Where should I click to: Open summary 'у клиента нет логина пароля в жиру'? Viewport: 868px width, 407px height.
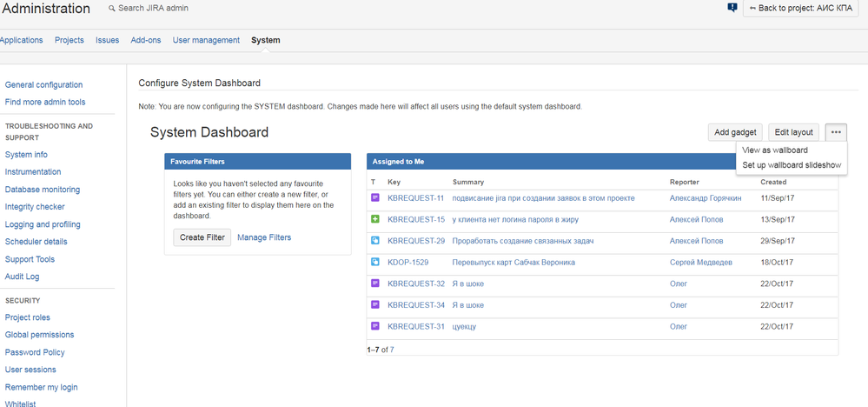515,219
